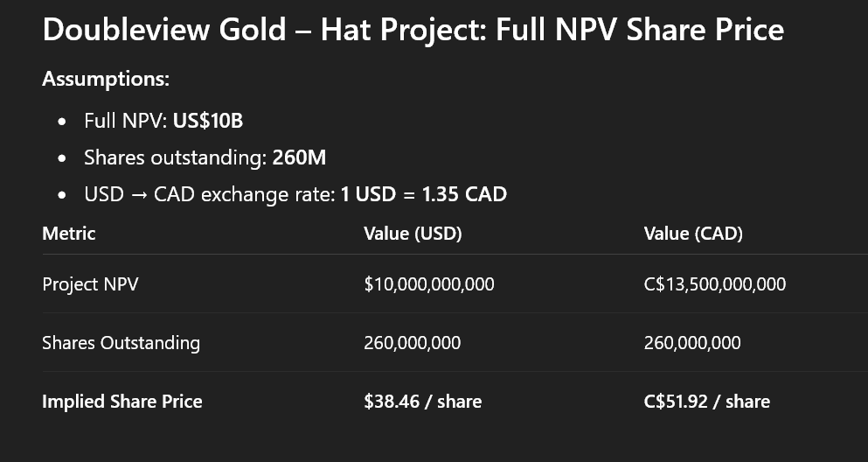Click the $10,000,000,000 cell
The width and height of the screenshot is (868, 462).
pos(429,284)
